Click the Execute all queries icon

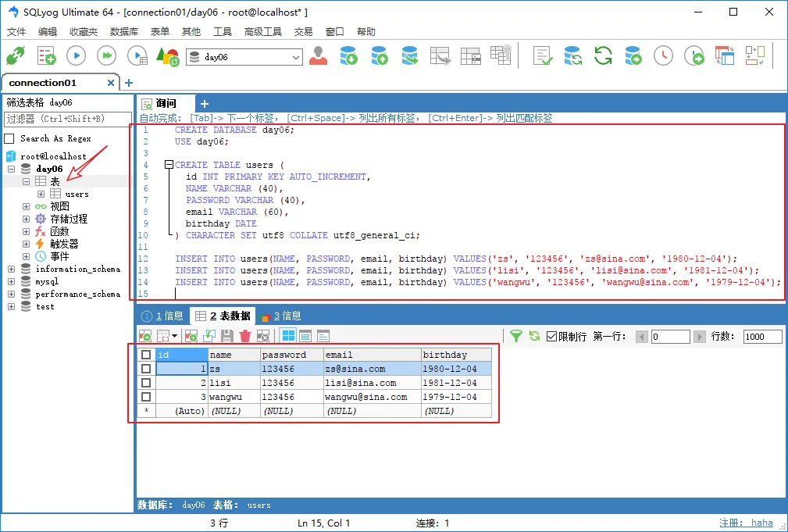tap(106, 56)
